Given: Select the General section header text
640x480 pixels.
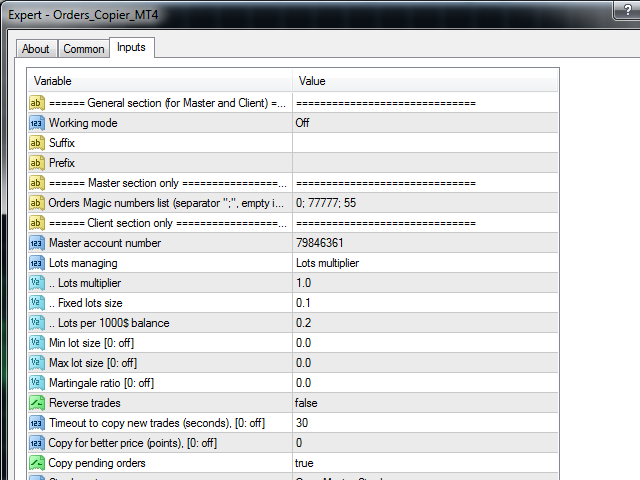Looking at the screenshot, I should tap(167, 103).
